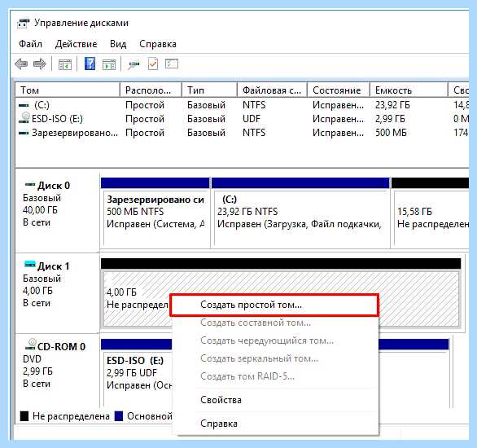
Task: Click the Диск 1 header label
Action: coord(53,266)
